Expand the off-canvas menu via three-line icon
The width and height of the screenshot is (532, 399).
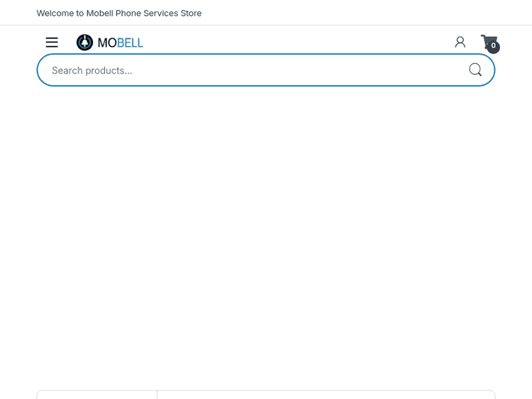point(52,43)
